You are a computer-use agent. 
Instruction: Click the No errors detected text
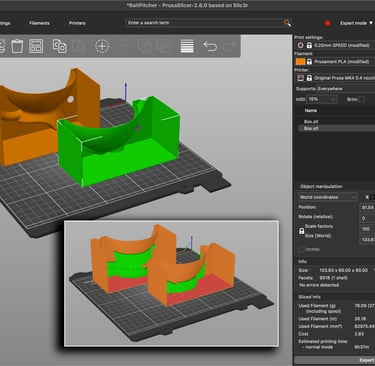tap(319, 285)
